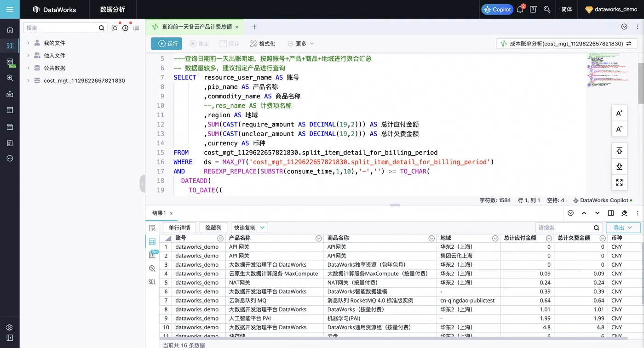Switch language via 简体 button
The image size is (644, 348).
point(567,9)
